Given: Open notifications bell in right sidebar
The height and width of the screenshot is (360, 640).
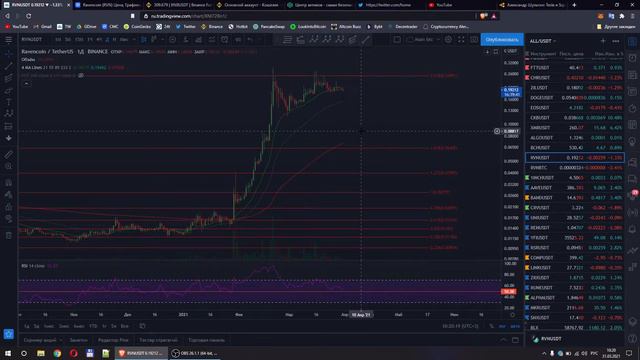Looking at the screenshot, I should point(632,229).
